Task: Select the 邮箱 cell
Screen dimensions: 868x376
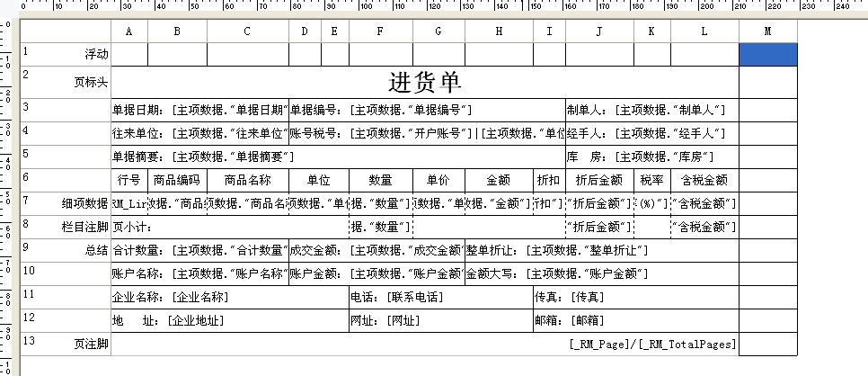Action: coord(636,320)
